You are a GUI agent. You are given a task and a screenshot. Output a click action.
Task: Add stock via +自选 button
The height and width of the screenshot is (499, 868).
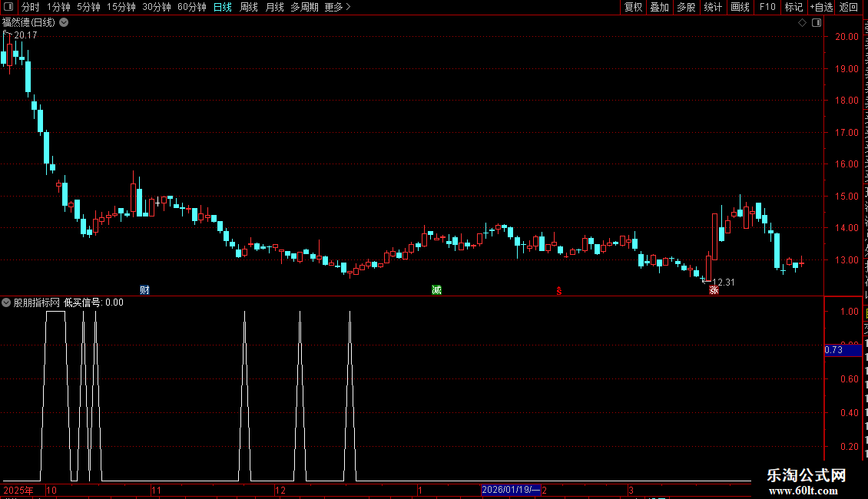tap(821, 7)
